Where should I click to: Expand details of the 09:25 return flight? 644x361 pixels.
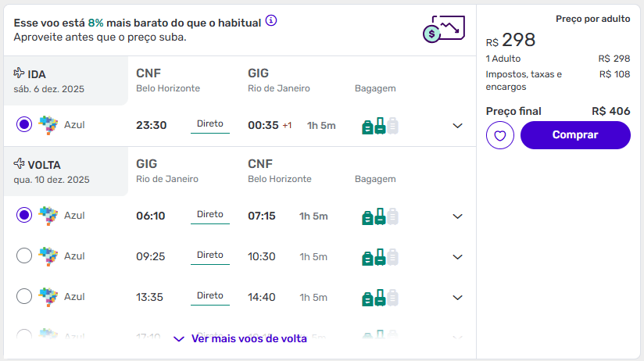(458, 256)
